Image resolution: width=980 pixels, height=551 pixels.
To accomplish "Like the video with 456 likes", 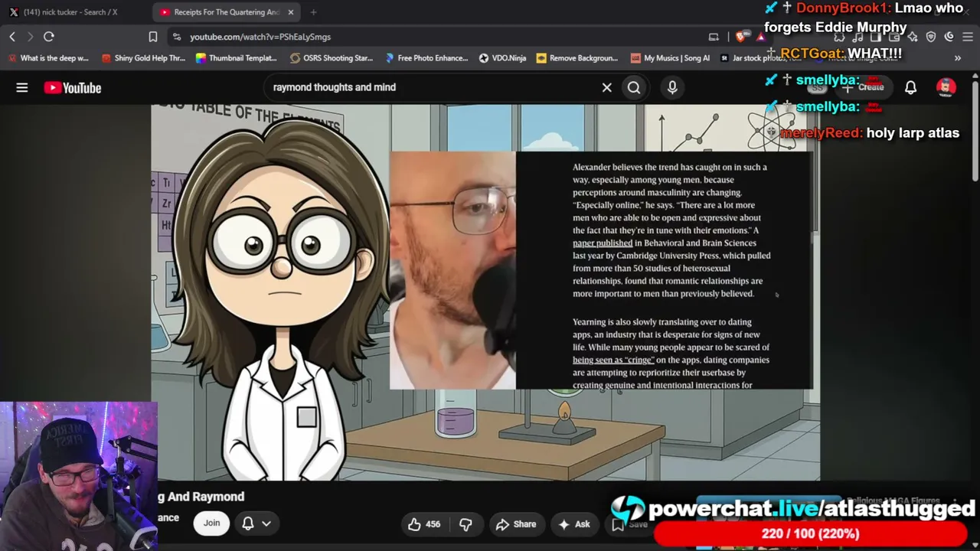I will pyautogui.click(x=423, y=524).
